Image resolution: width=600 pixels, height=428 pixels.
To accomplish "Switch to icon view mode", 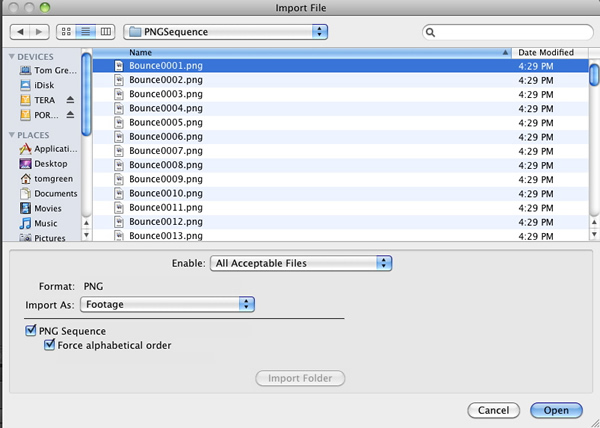I will (66, 32).
